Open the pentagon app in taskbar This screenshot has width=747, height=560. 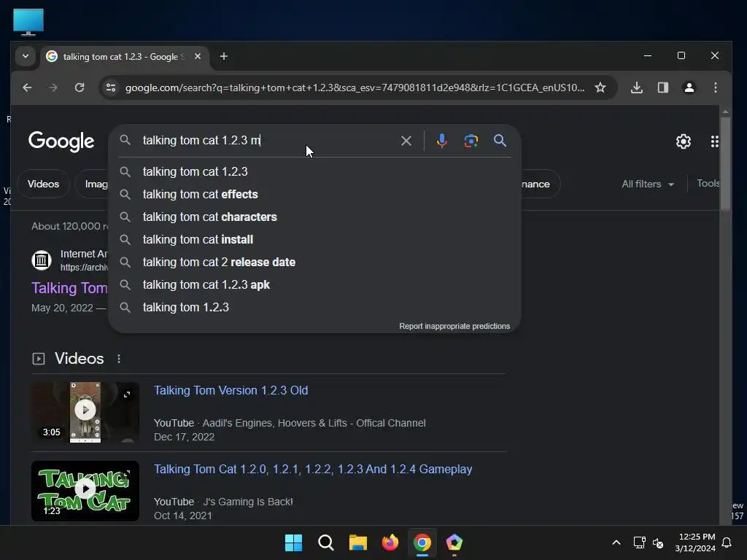[x=454, y=542]
